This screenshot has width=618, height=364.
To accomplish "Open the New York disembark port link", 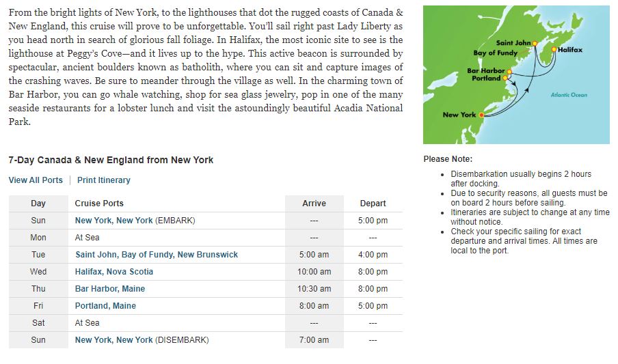I will click(x=114, y=340).
